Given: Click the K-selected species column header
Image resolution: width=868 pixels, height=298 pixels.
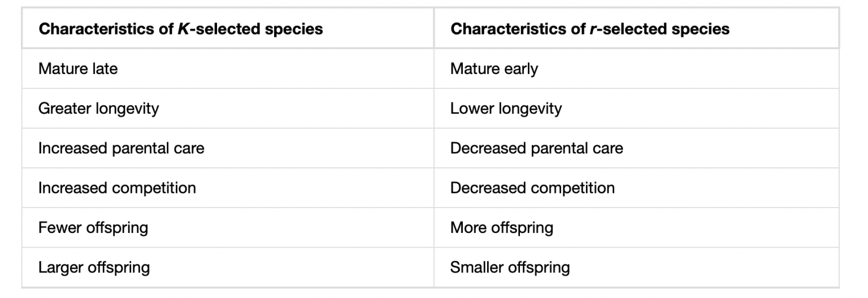Looking at the screenshot, I should tap(180, 29).
